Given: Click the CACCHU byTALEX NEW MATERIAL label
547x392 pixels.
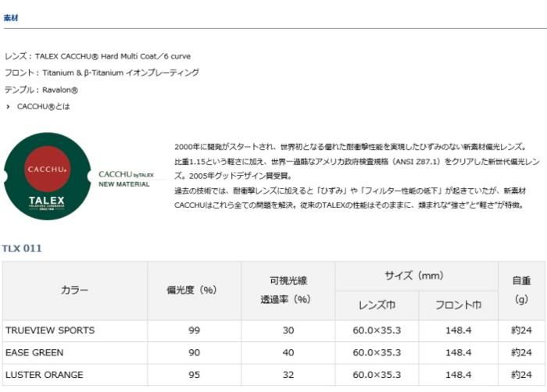Looking at the screenshot, I should click(x=126, y=180).
